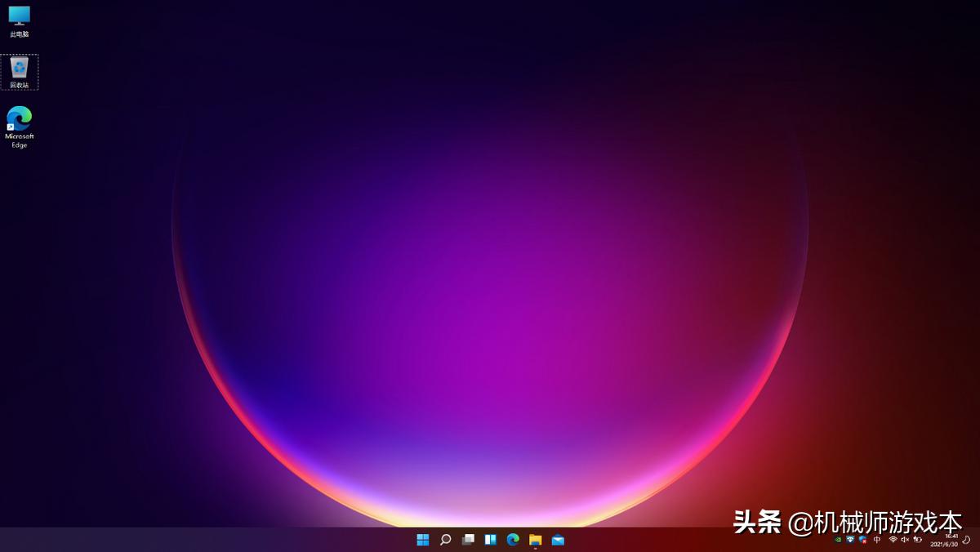Check the battery status icon

point(917,540)
